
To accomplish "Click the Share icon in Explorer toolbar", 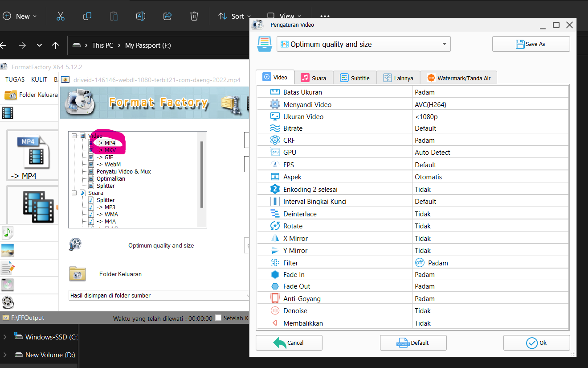I will [x=167, y=16].
